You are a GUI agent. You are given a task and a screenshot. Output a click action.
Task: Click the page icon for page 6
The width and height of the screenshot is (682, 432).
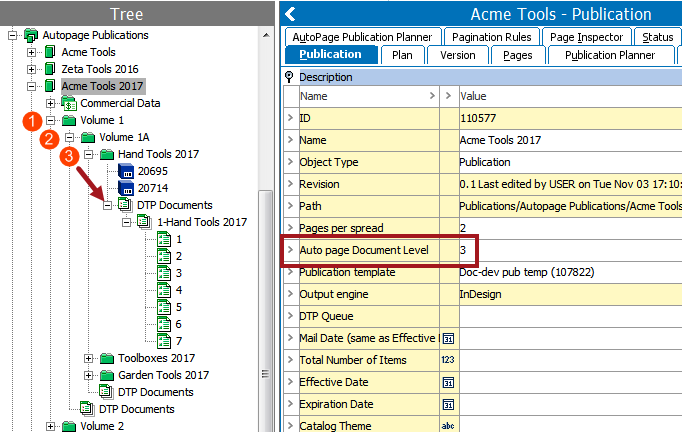[164, 324]
